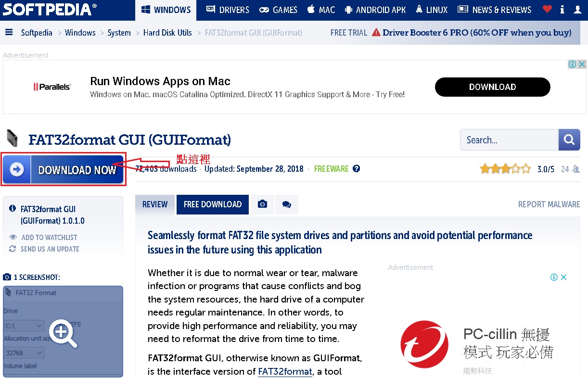Click the review headline 'Seamlessly format FAT32...'
This screenshot has height=379, width=588.
coord(340,242)
